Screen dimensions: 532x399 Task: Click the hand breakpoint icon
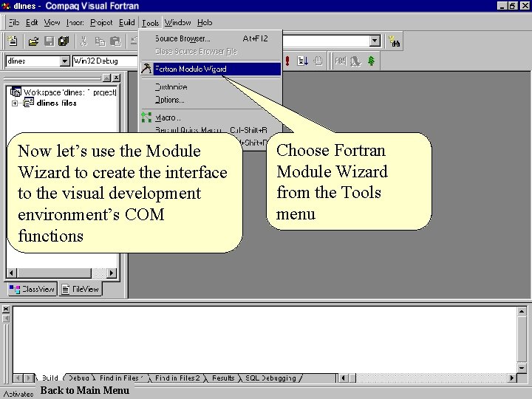point(318,61)
